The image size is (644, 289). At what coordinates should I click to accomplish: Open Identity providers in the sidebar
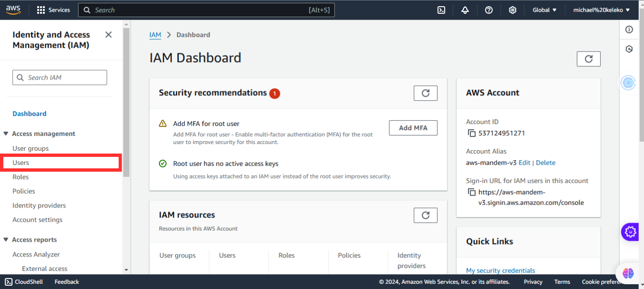coord(39,206)
